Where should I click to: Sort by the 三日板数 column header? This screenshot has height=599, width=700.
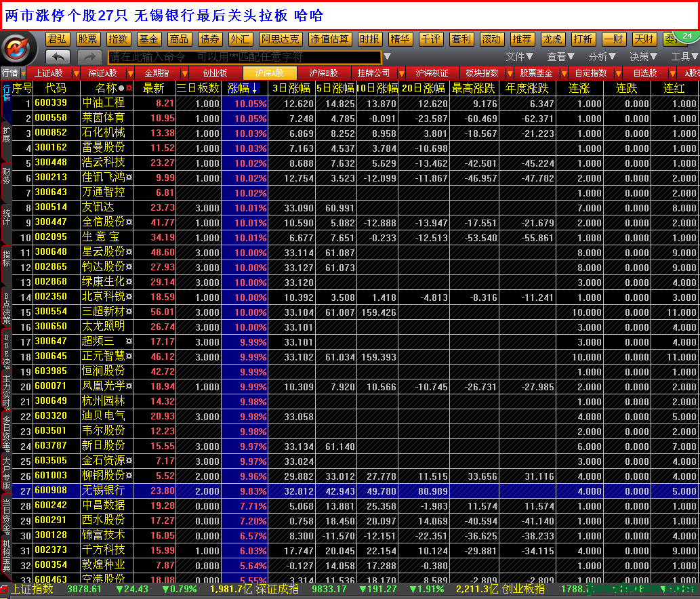point(199,88)
